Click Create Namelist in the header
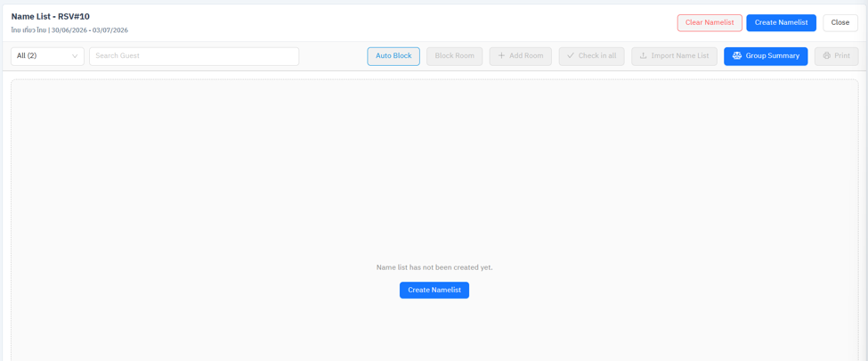Viewport: 868px width, 361px height. click(781, 23)
